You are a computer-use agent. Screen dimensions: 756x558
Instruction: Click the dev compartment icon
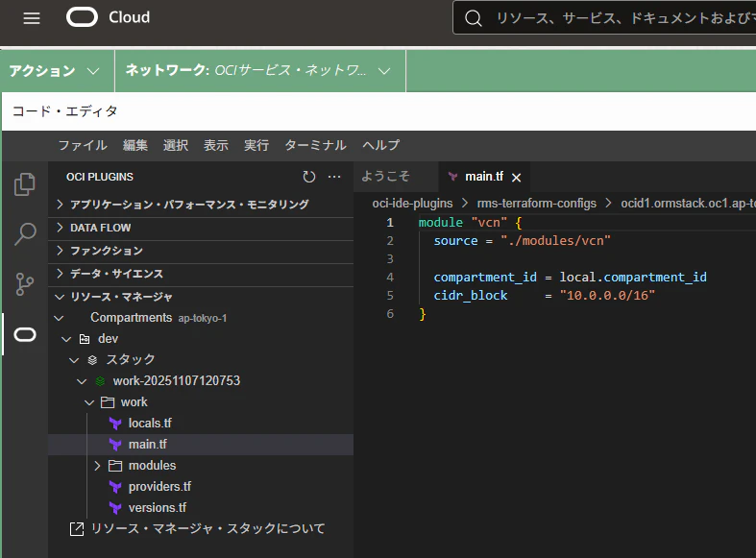pos(85,339)
